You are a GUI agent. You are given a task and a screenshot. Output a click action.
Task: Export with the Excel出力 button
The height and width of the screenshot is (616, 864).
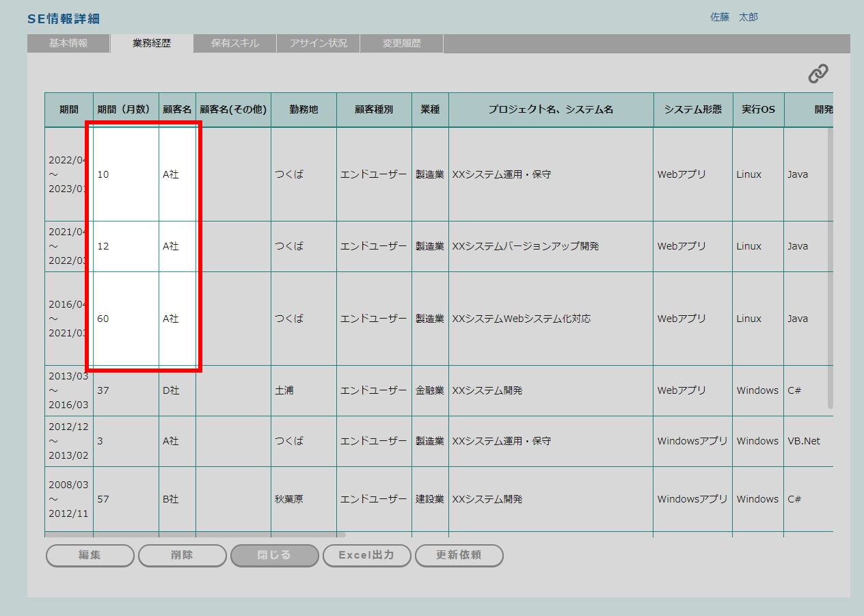(366, 555)
